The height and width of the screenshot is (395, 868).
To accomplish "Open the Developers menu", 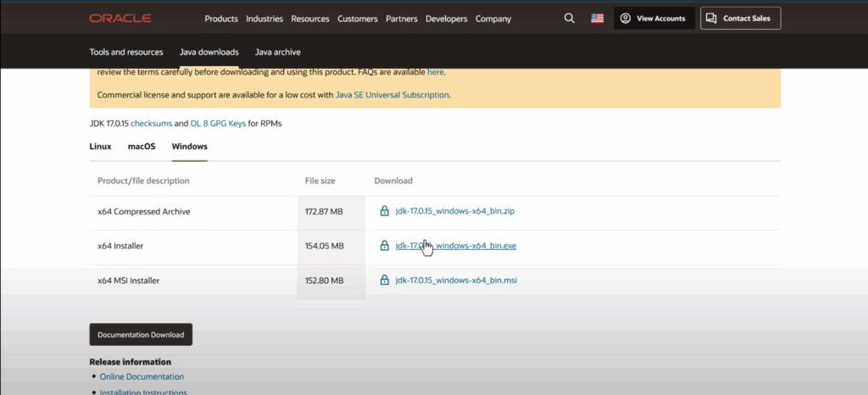I will 447,19.
